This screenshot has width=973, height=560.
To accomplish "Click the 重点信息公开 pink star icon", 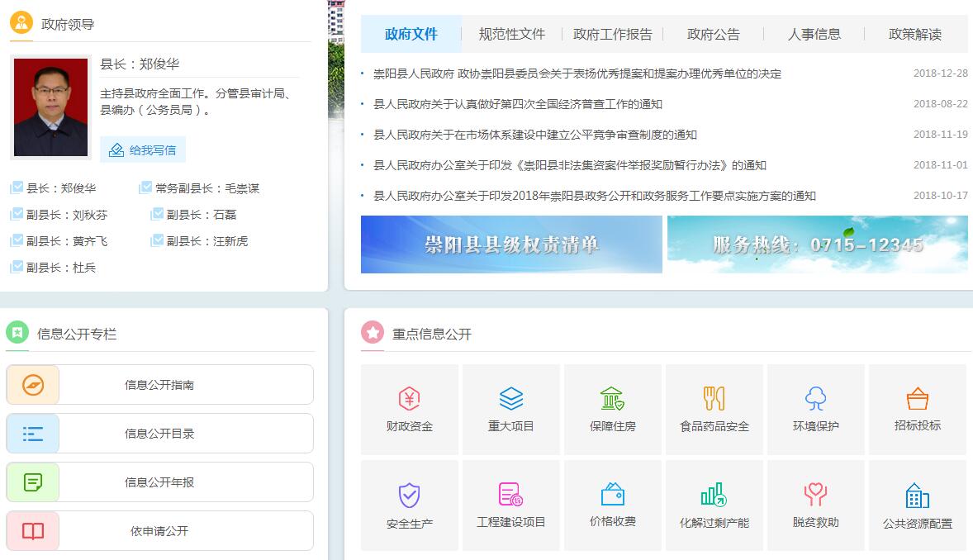I will (373, 333).
